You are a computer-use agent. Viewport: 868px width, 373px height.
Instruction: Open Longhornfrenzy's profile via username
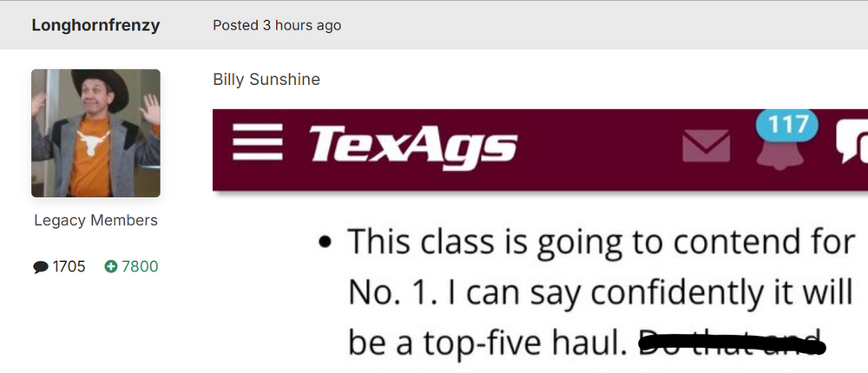pyautogui.click(x=95, y=25)
